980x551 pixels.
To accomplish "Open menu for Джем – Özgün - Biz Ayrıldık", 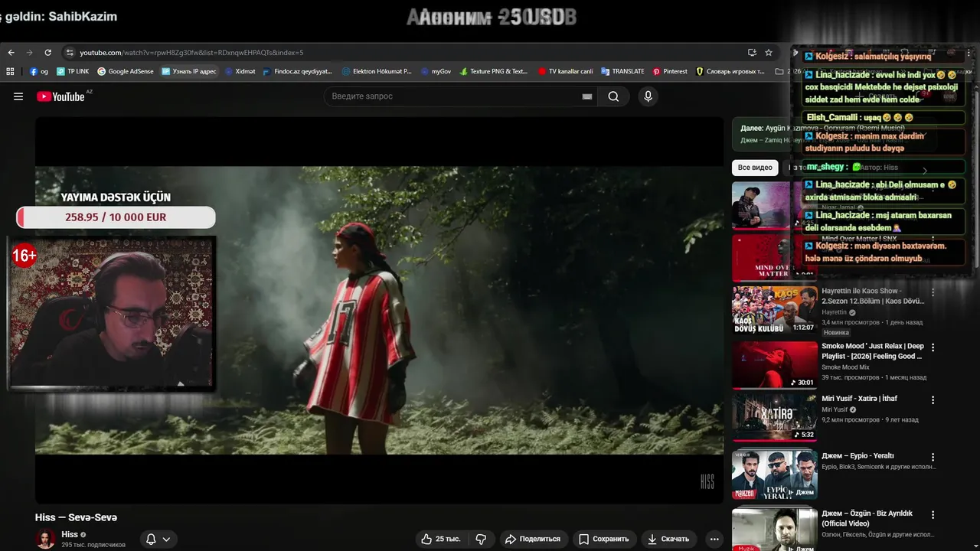I will click(933, 515).
